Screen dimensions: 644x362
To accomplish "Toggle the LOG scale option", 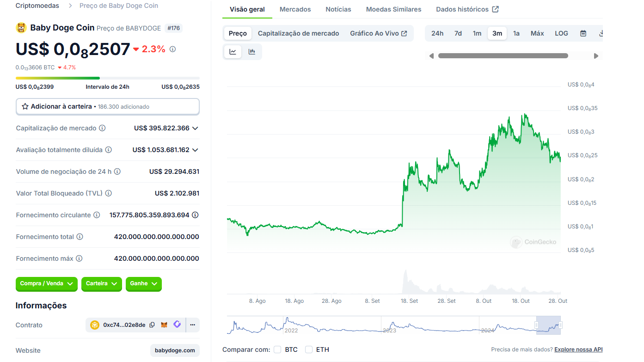I will tap(561, 33).
